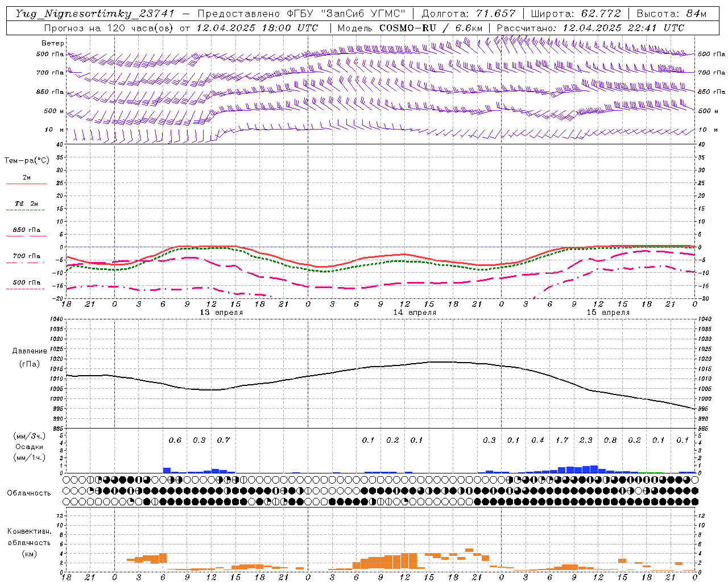Select the Давление pressure panel label
The image size is (728, 582).
(30, 351)
